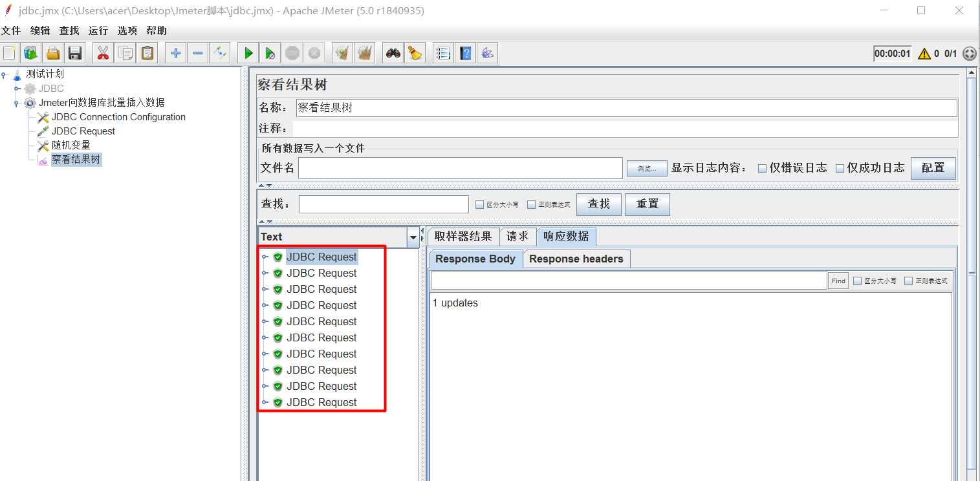Switch to Response headers tab
This screenshot has width=980, height=481.
pos(576,259)
